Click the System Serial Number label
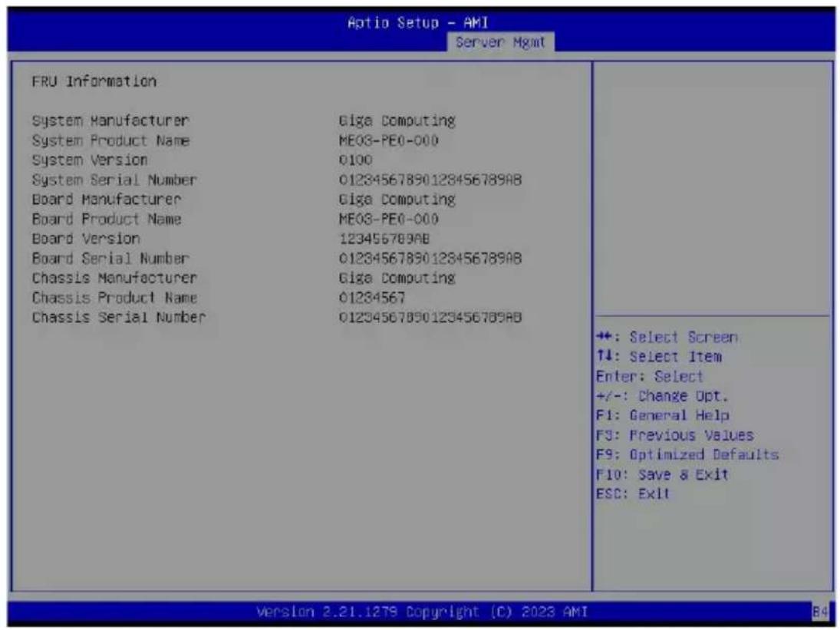The width and height of the screenshot is (840, 630). (114, 180)
